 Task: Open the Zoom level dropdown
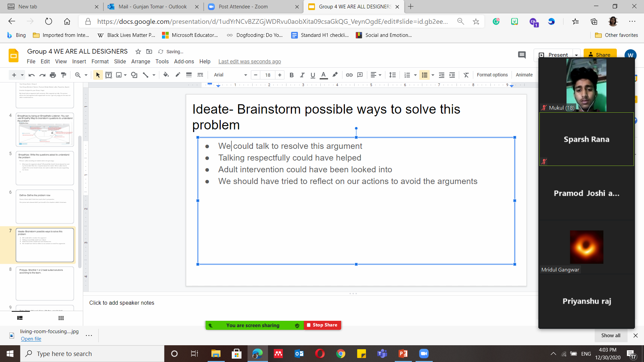pyautogui.click(x=81, y=75)
